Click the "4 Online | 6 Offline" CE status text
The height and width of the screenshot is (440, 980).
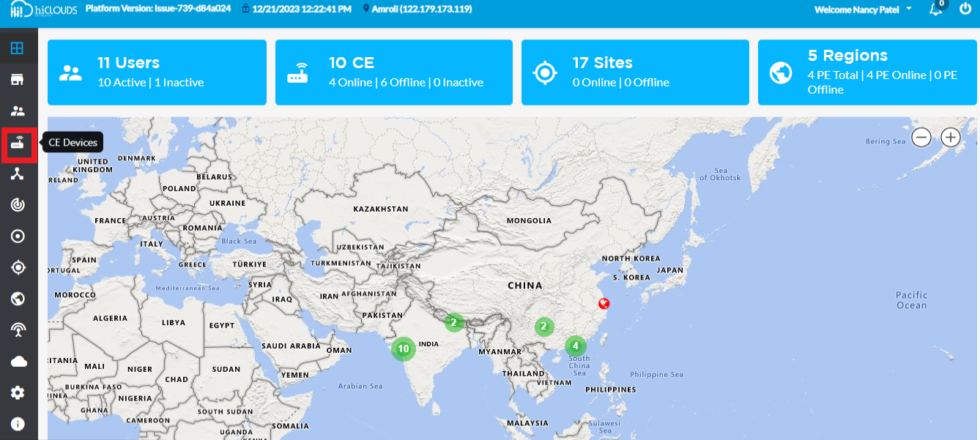tap(406, 83)
